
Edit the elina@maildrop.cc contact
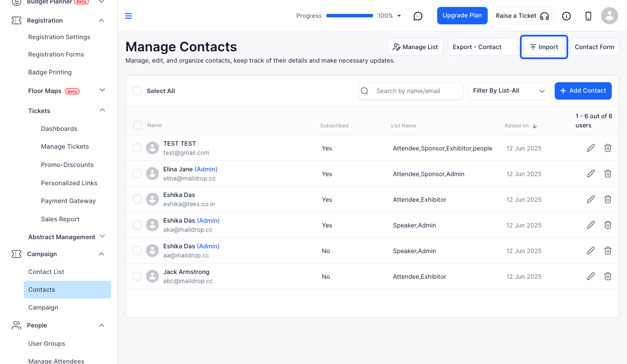pyautogui.click(x=591, y=174)
